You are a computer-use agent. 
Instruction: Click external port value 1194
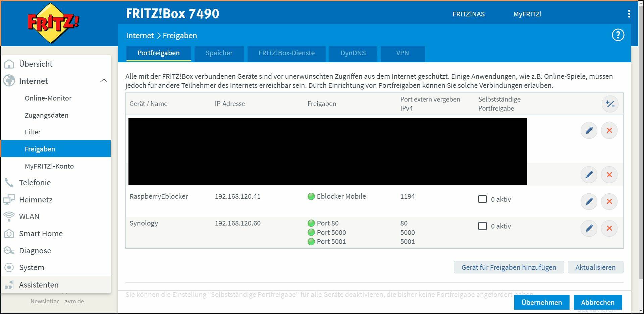(x=408, y=196)
